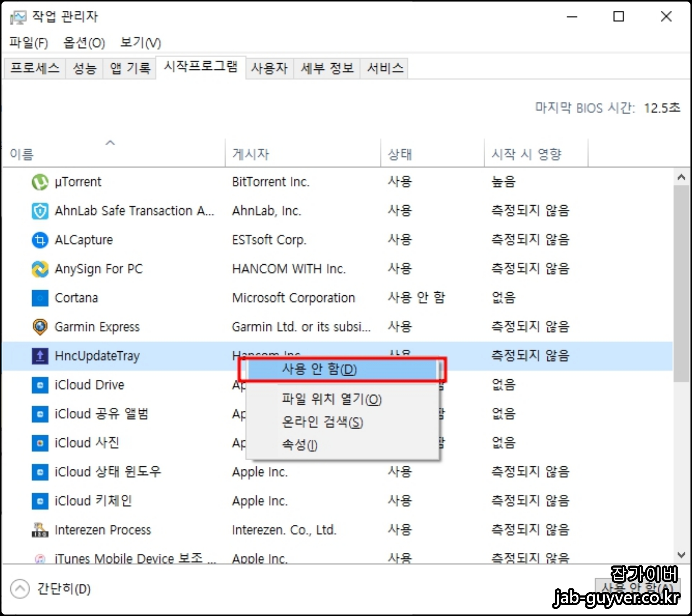
Task: Click the Interezen Process icon
Action: [40, 530]
